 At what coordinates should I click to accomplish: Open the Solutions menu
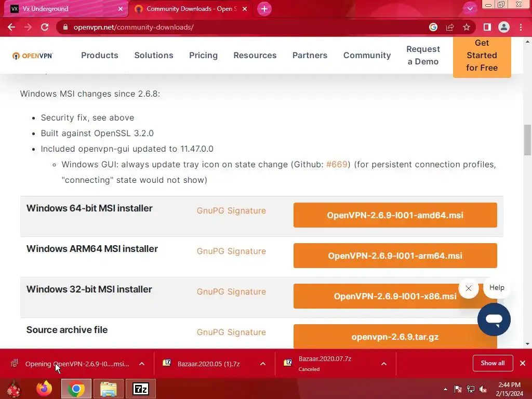tap(154, 55)
